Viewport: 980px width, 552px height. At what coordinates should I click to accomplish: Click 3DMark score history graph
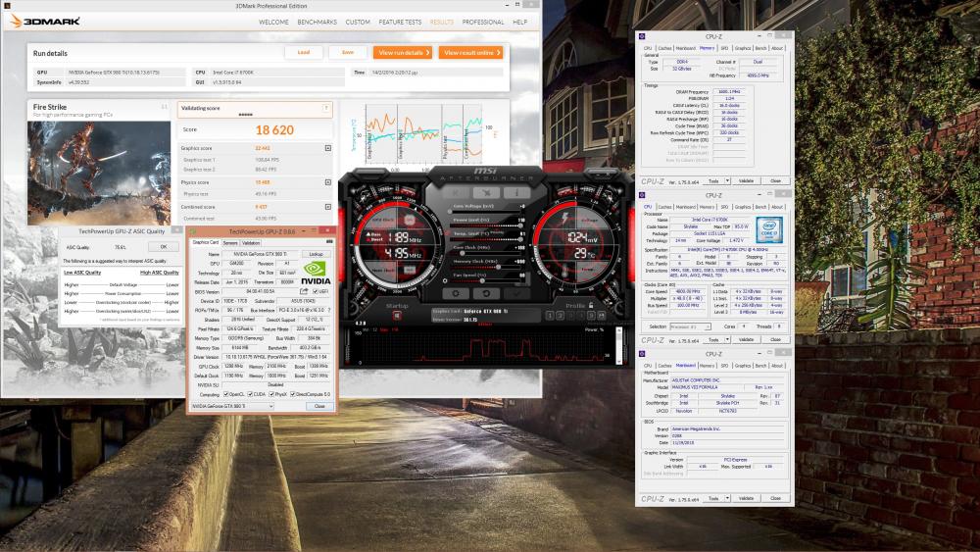pos(423,133)
